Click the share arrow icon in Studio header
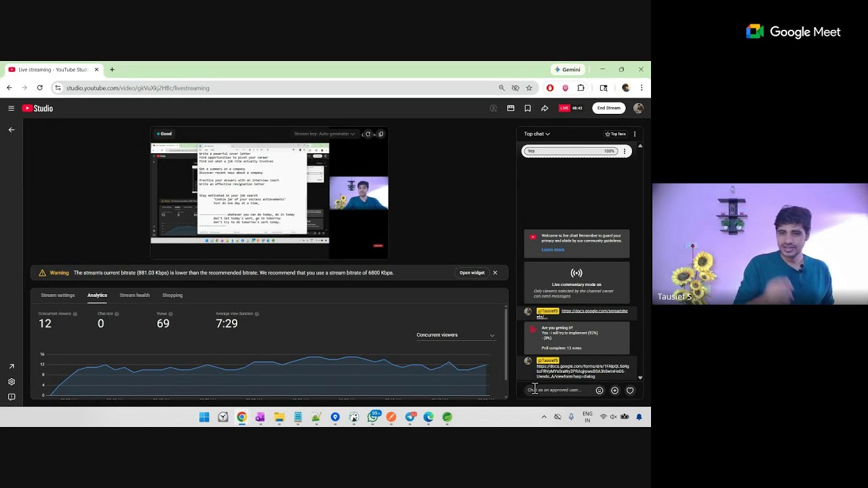Screen dimensions: 868x488 click(545, 108)
